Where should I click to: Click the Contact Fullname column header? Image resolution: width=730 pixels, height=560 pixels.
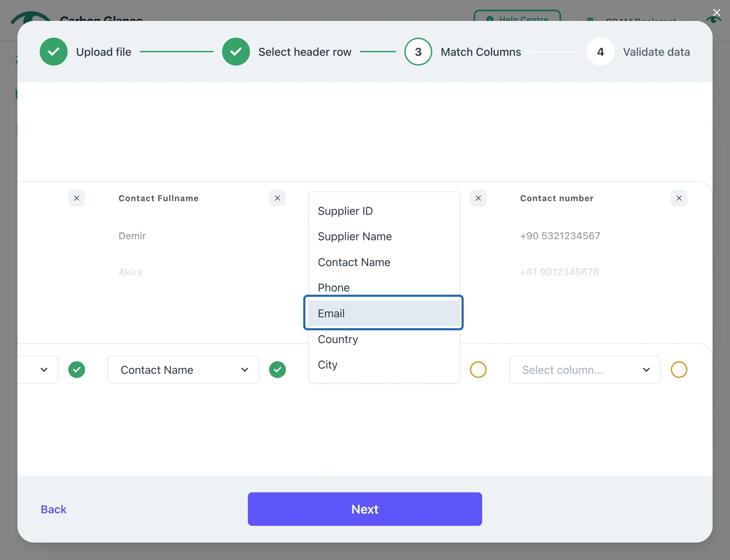click(159, 198)
